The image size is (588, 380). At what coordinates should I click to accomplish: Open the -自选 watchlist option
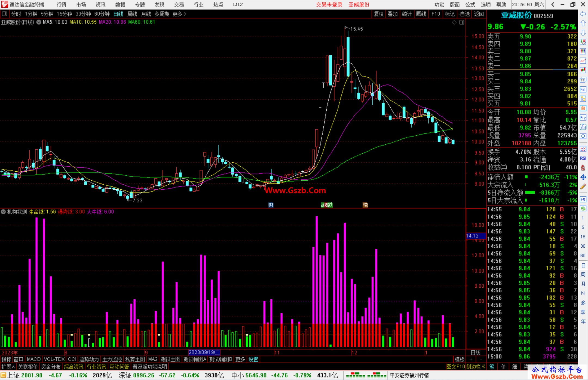[464, 14]
